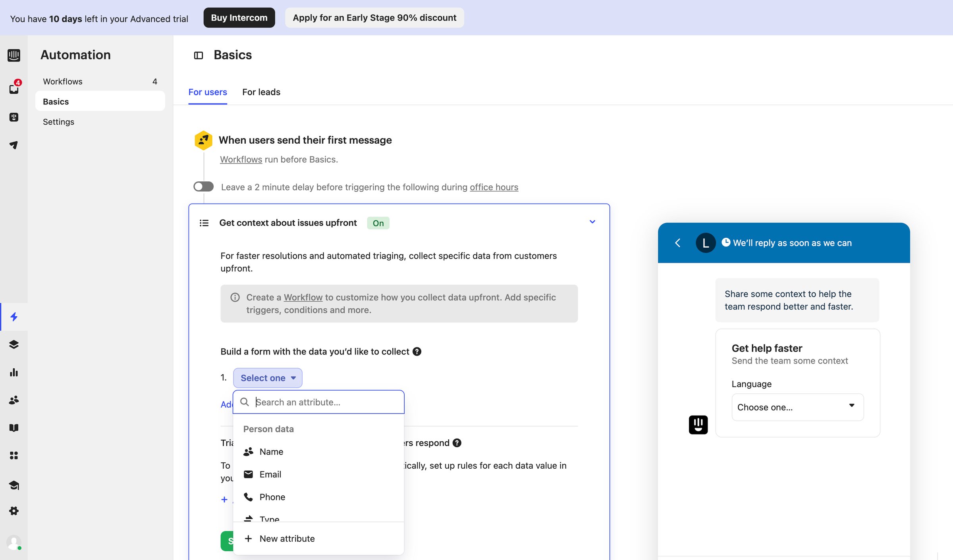Click the Intercom bot icon in preview
Screen dimensions: 953x560
[x=698, y=425]
